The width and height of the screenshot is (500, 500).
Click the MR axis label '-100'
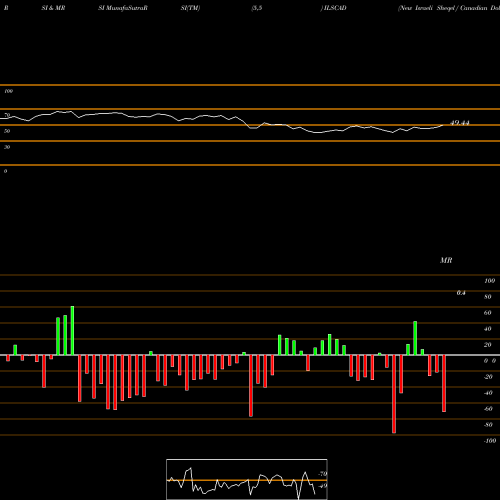point(490,441)
